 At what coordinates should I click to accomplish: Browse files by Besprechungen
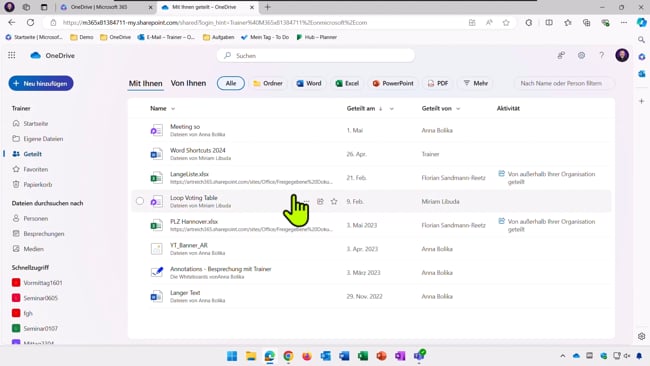(44, 234)
